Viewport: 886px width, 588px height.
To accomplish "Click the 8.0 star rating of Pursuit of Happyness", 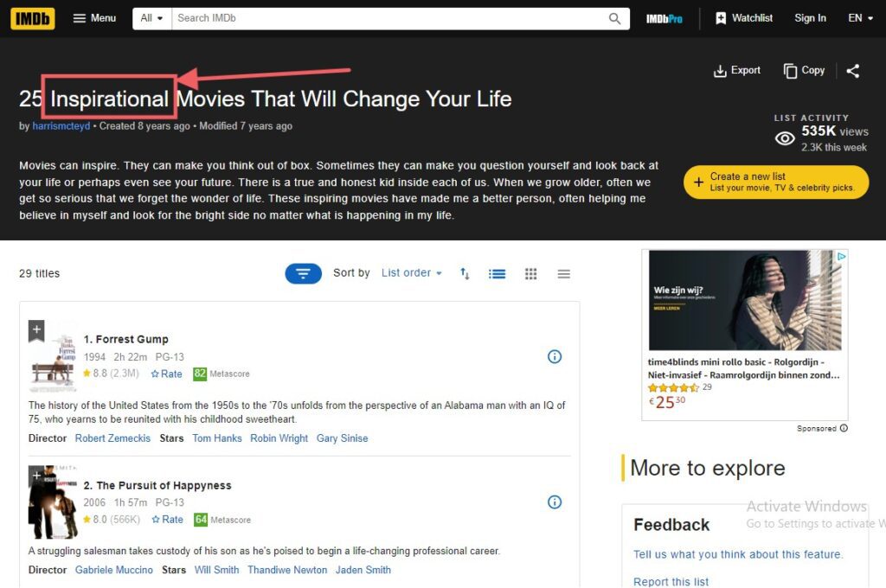I will tap(111, 520).
